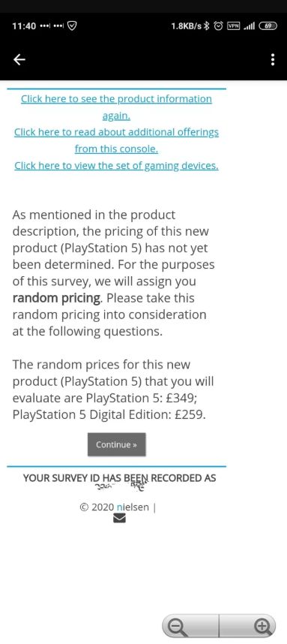Image resolution: width=287 pixels, height=644 pixels.
Task: Open the 'additional offerings from this console' link
Action: 116,140
